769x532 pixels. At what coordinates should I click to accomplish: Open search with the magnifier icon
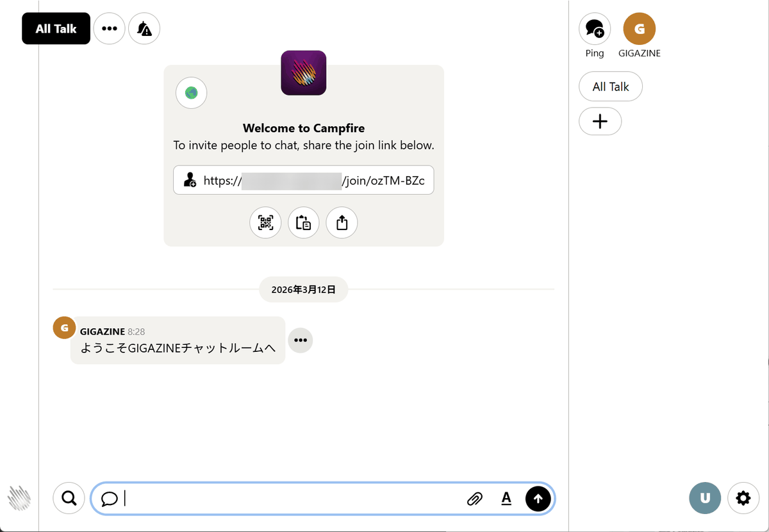tap(69, 498)
